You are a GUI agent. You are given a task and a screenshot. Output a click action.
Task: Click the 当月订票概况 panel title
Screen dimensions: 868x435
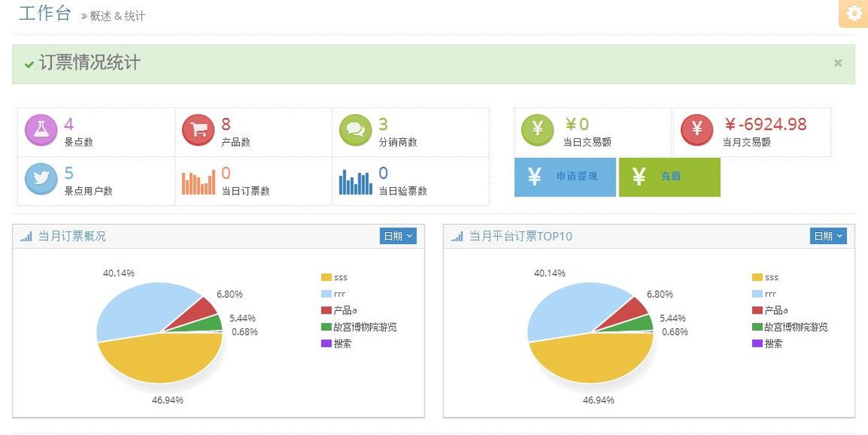[72, 237]
